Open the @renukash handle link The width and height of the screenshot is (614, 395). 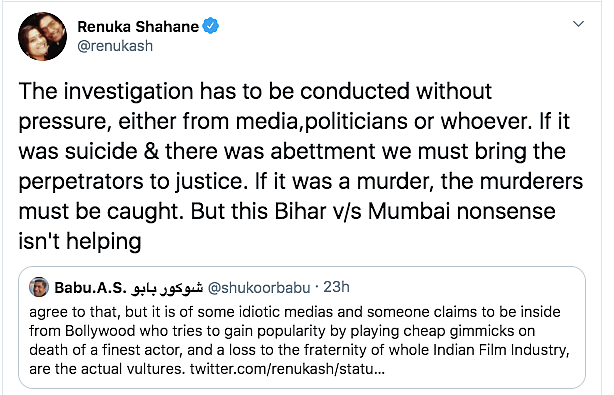[115, 46]
